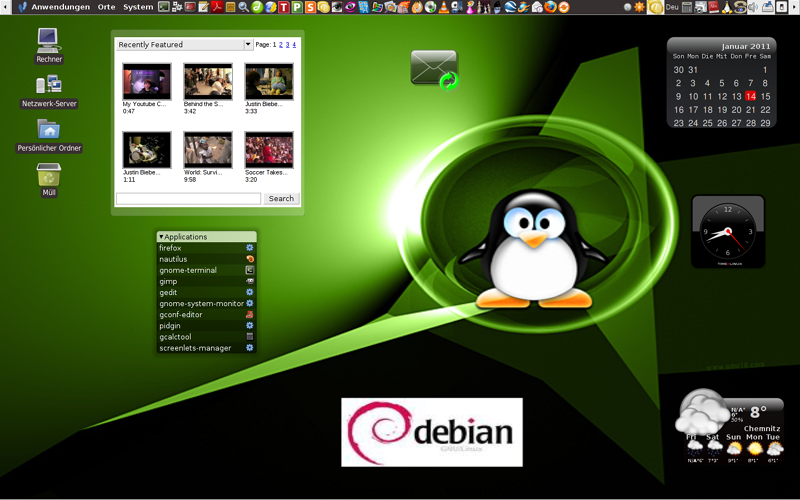Open the Soccer Takes... video thumbnail
800x500 pixels.
click(x=269, y=150)
